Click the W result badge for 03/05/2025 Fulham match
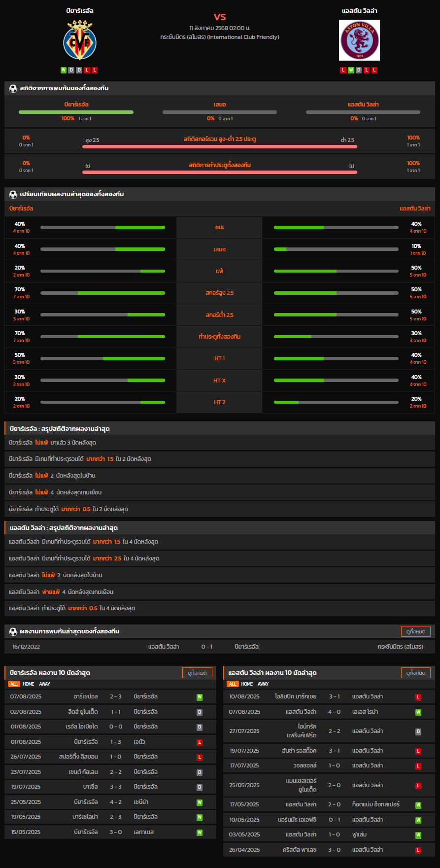The image size is (440, 868). 418,835
